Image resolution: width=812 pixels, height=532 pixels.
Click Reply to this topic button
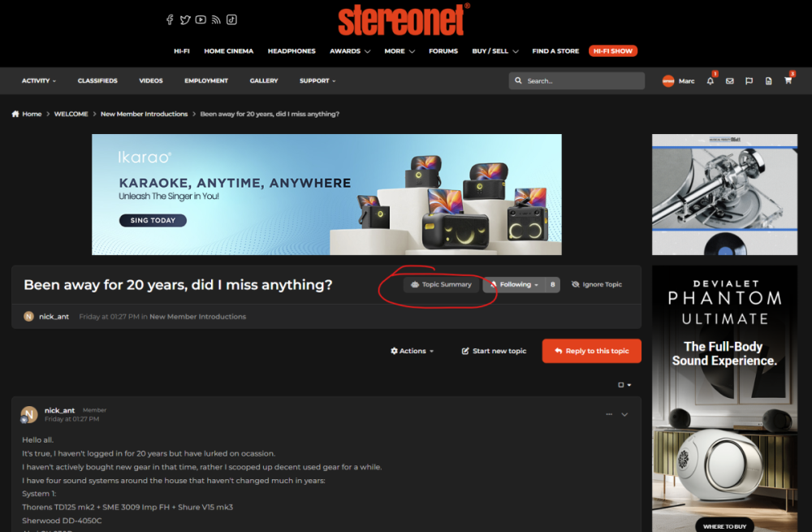pyautogui.click(x=591, y=351)
